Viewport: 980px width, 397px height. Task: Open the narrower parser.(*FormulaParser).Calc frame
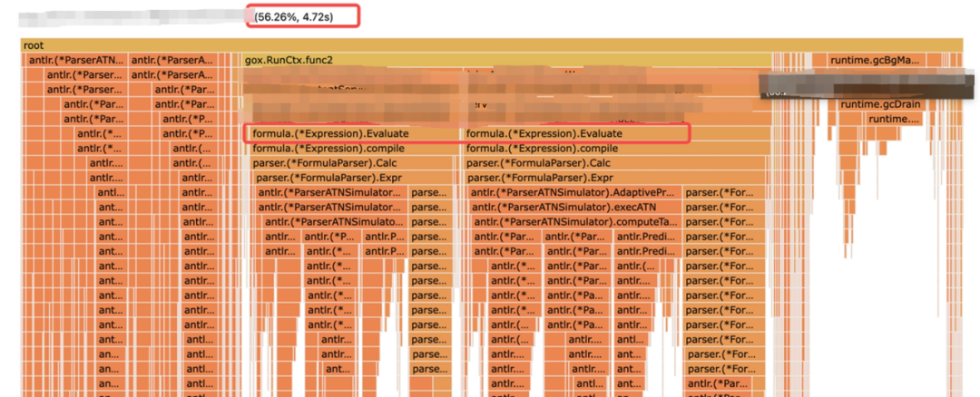pos(352,163)
